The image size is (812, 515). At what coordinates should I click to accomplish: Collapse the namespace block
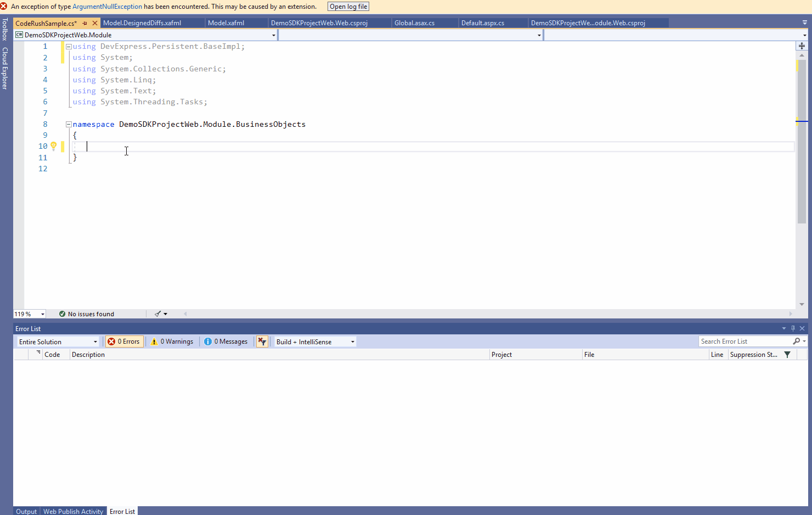click(69, 125)
